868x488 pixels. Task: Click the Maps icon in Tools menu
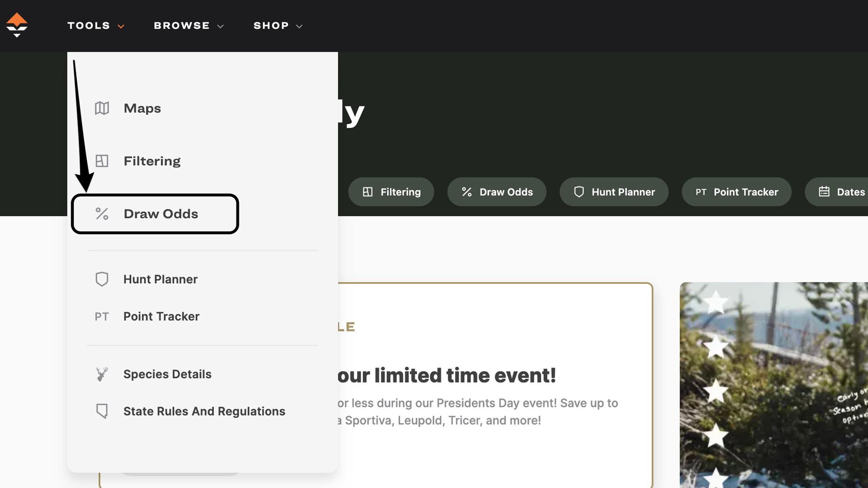(102, 108)
